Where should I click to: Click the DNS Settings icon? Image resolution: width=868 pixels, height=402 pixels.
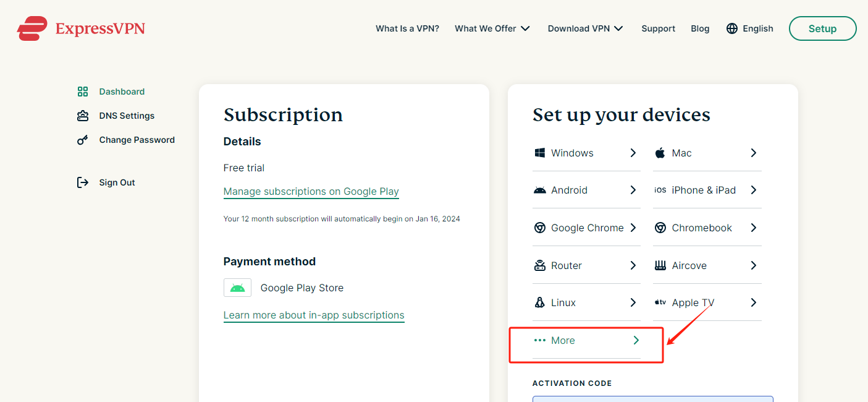[x=83, y=116]
